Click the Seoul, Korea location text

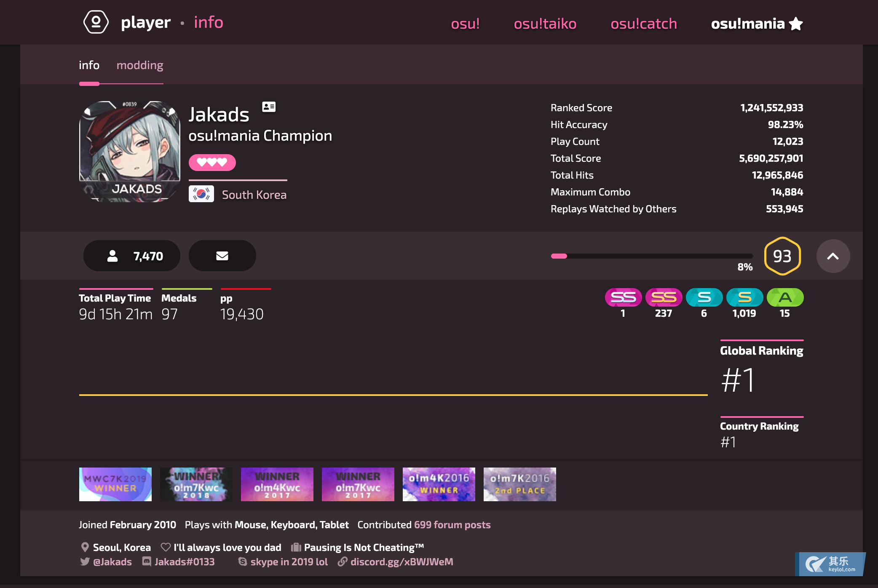click(122, 547)
